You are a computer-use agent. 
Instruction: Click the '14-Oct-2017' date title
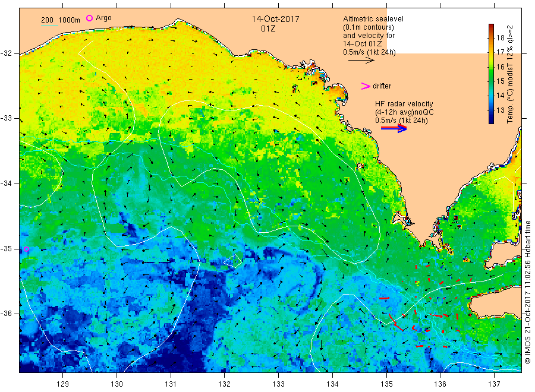275,19
